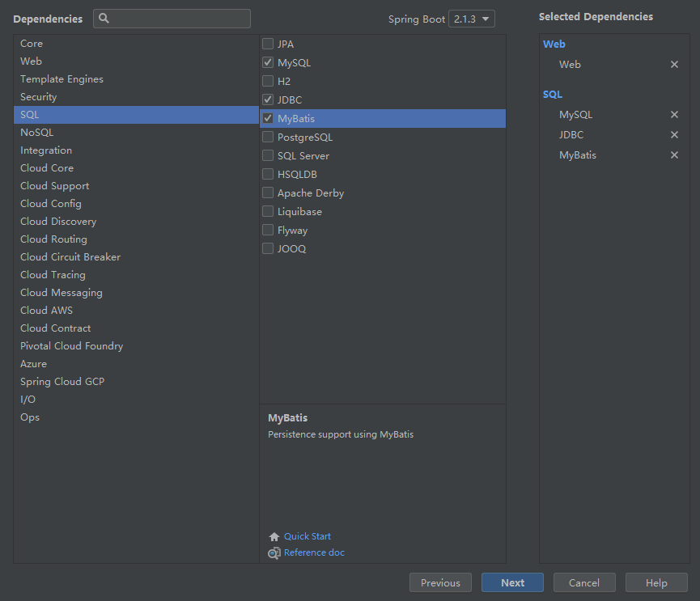Viewport: 700px width, 601px height.
Task: Remove Web from selected dependencies
Action: [x=674, y=65]
